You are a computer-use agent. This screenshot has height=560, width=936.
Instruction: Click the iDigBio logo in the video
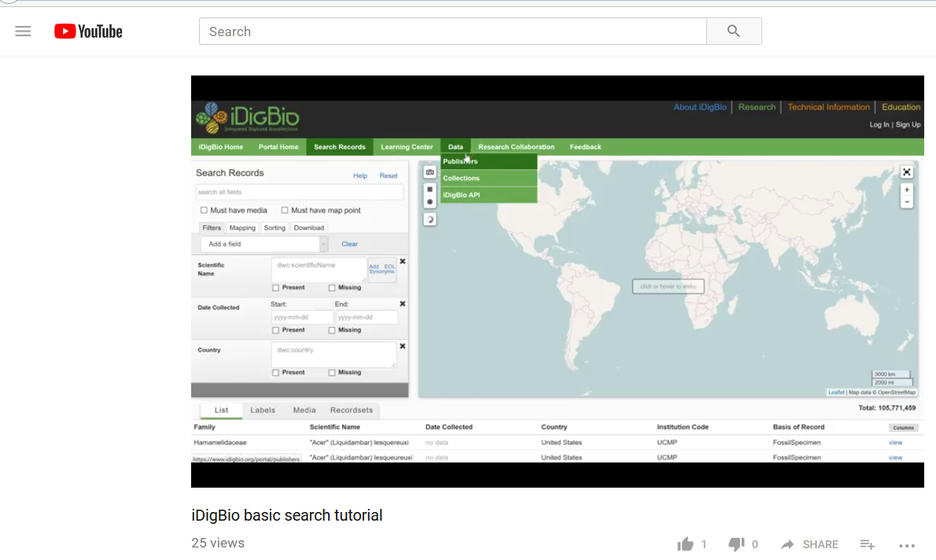(x=248, y=117)
